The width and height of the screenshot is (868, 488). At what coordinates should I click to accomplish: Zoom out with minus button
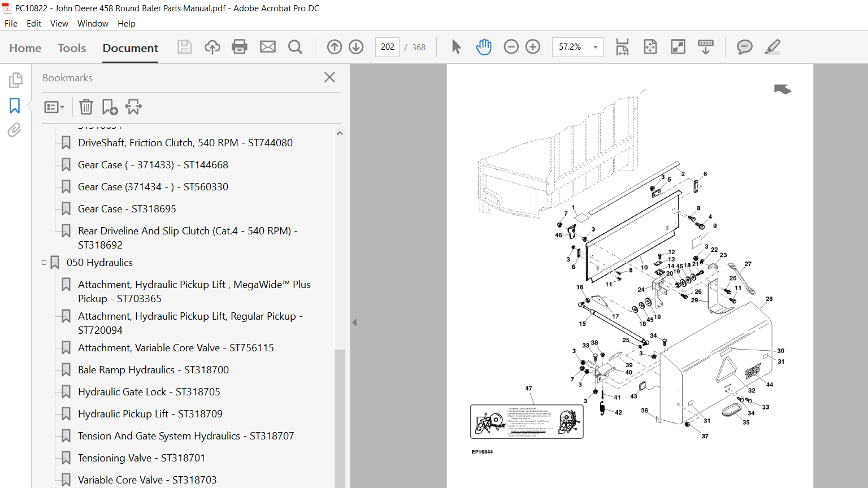point(511,47)
